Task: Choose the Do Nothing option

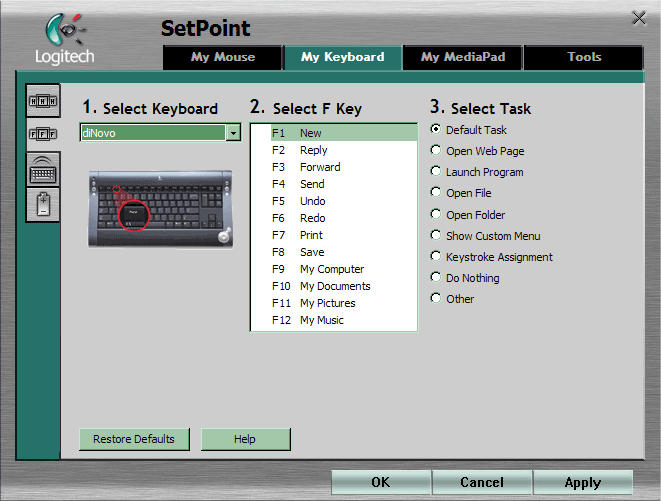Action: [x=435, y=277]
